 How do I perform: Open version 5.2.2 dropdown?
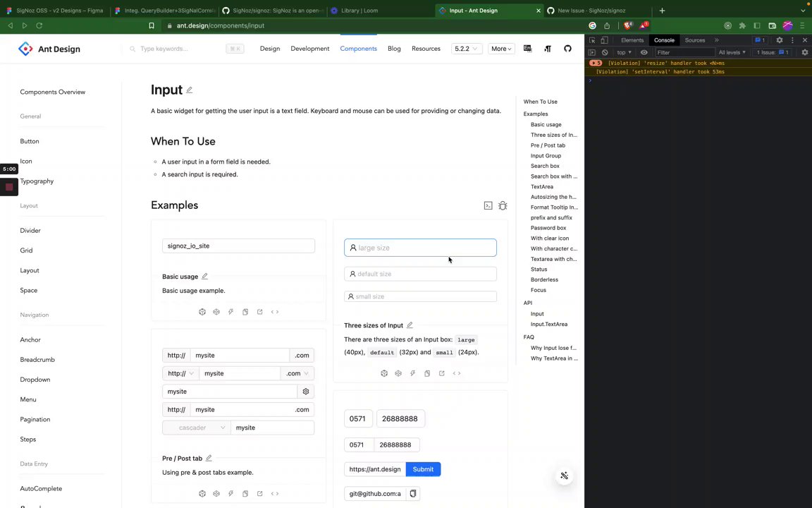[x=467, y=49]
